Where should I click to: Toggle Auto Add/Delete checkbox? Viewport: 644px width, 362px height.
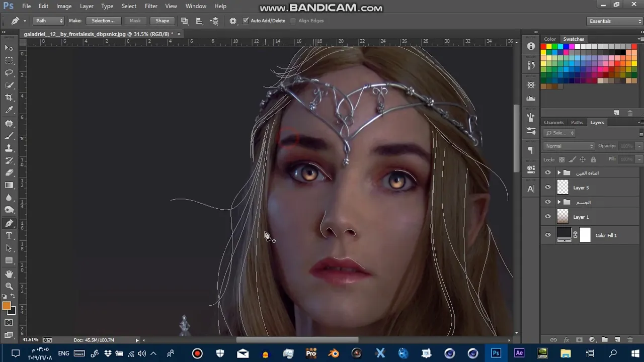pos(246,21)
